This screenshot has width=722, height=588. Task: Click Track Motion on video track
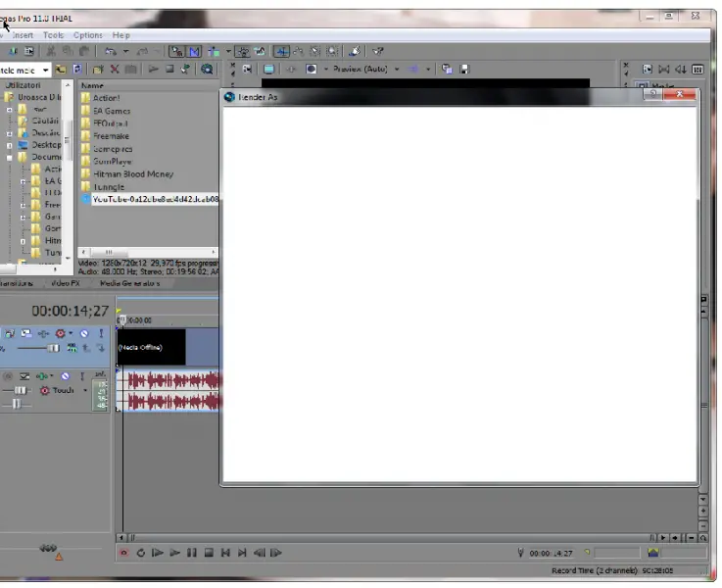[26, 333]
